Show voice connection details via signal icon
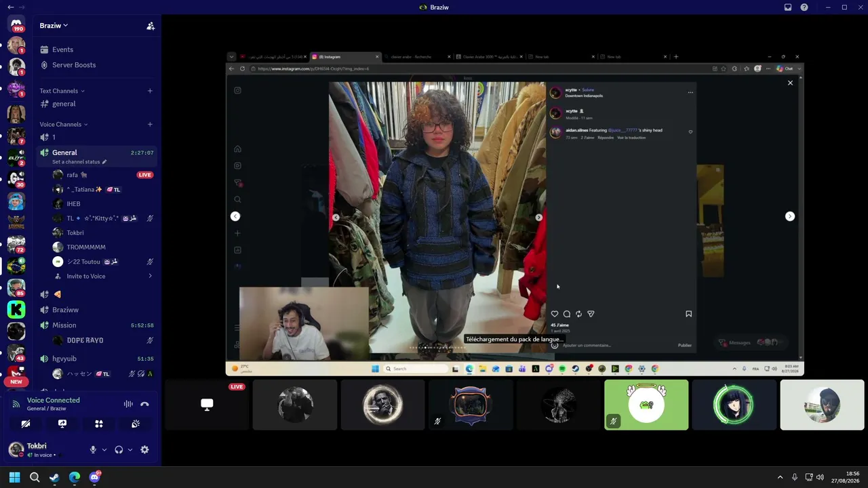The image size is (868, 488). (x=16, y=404)
